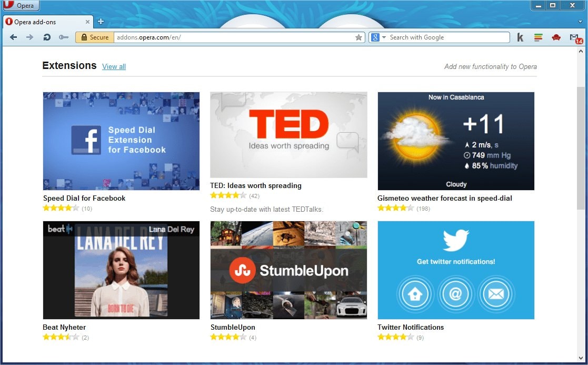Click the password manager key icon
The height and width of the screenshot is (365, 588).
point(64,37)
